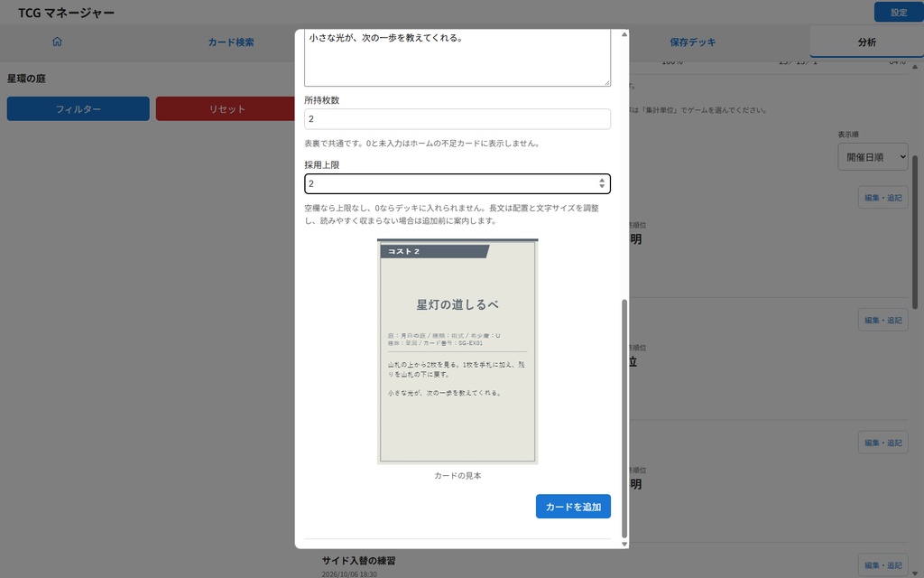Add the card with カードを追加

pyautogui.click(x=573, y=507)
